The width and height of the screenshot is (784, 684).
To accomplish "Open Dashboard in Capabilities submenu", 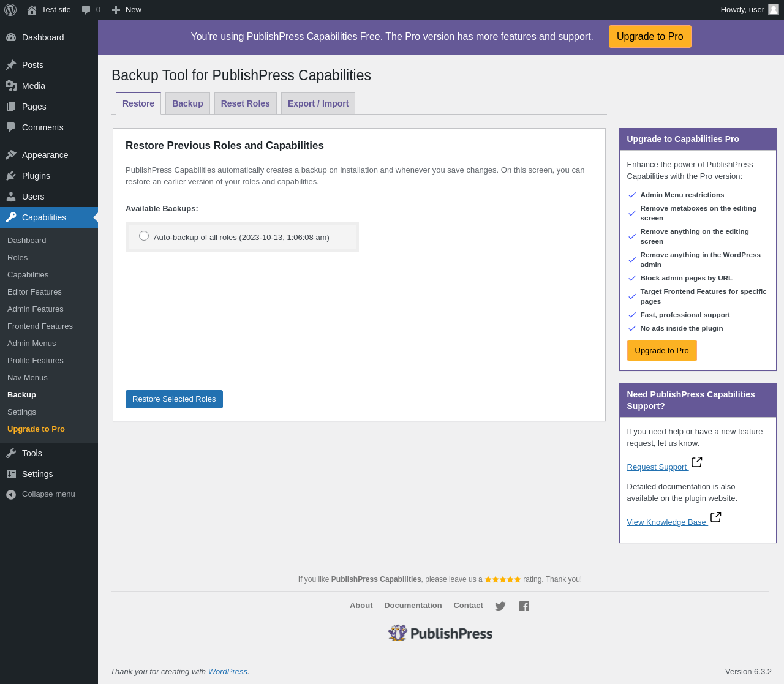I will (27, 241).
